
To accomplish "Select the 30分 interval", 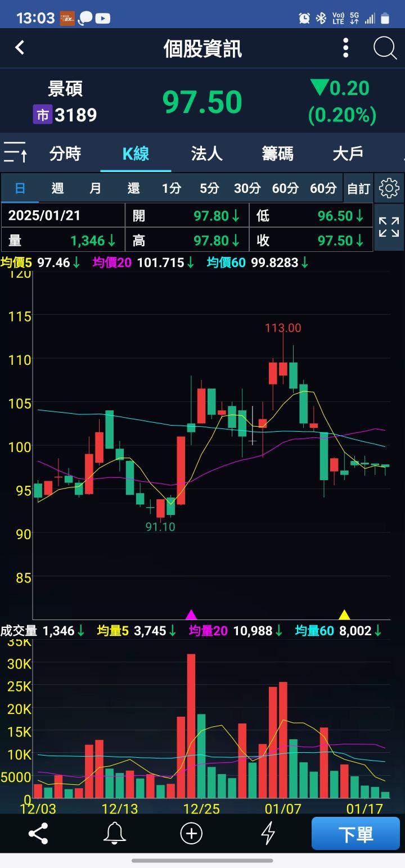I will click(247, 188).
